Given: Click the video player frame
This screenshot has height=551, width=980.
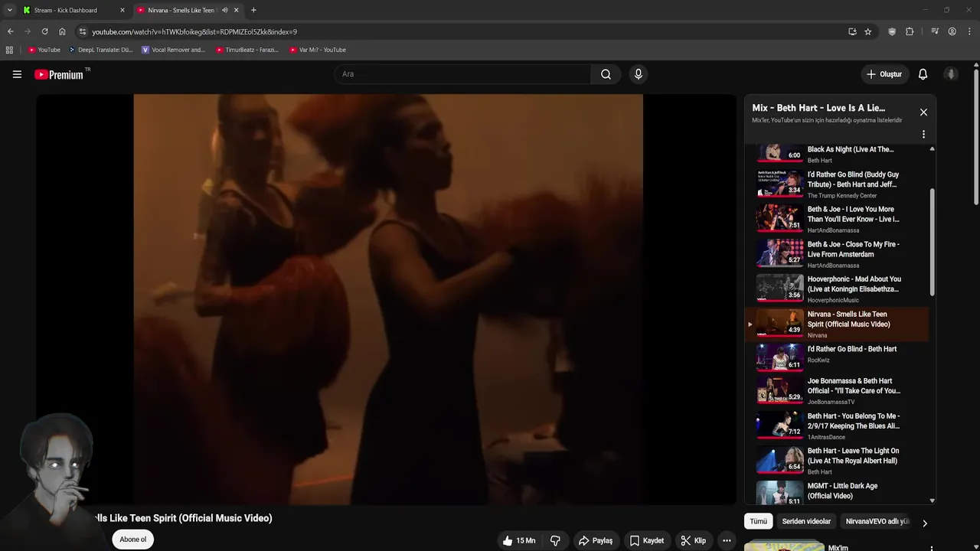Looking at the screenshot, I should 387,299.
